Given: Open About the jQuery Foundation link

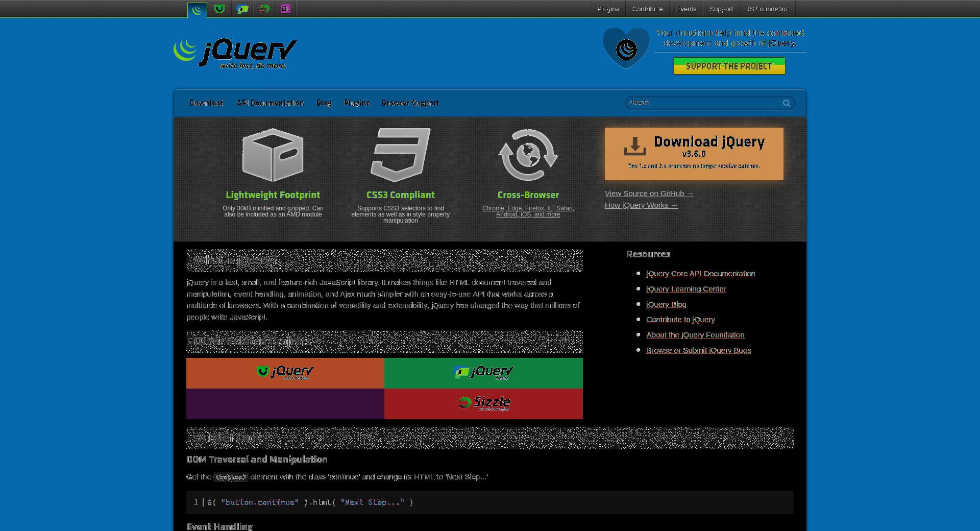Looking at the screenshot, I should coord(695,335).
